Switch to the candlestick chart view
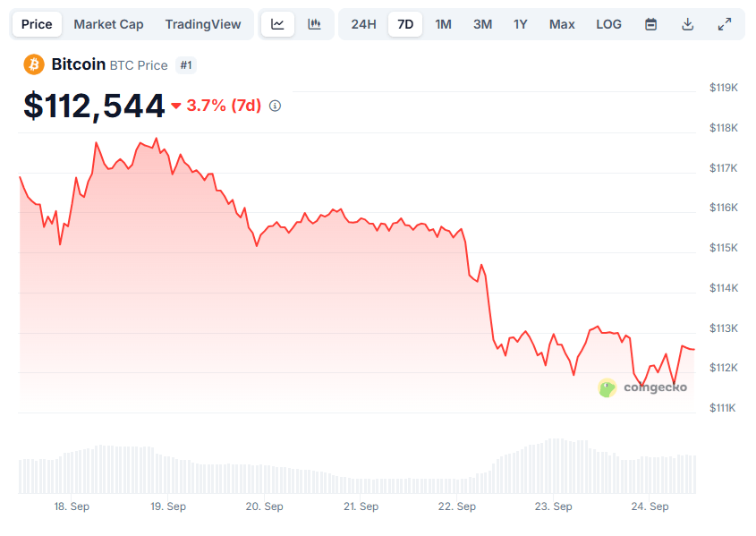756x536 pixels. click(x=314, y=24)
